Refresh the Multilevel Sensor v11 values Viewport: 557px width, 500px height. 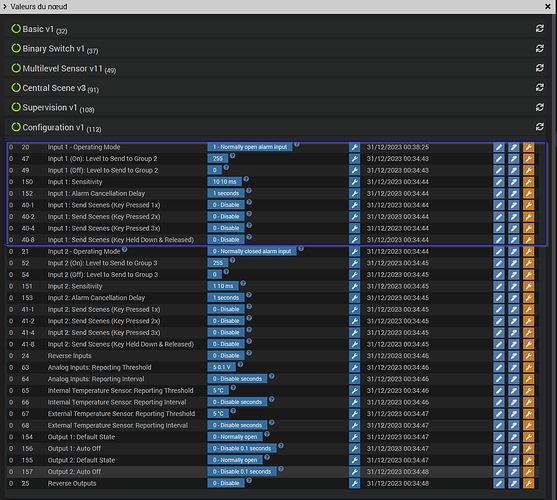(540, 67)
